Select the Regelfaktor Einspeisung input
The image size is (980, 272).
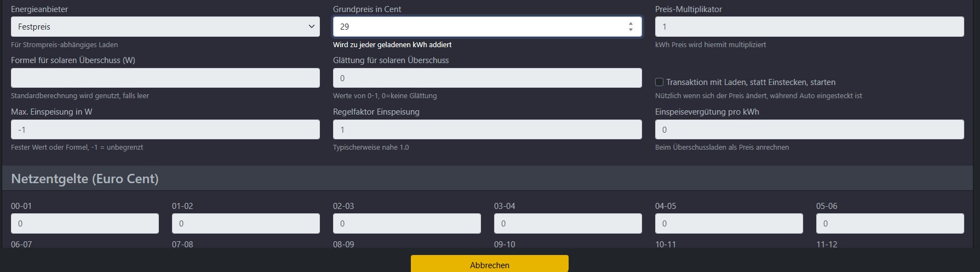tap(487, 129)
